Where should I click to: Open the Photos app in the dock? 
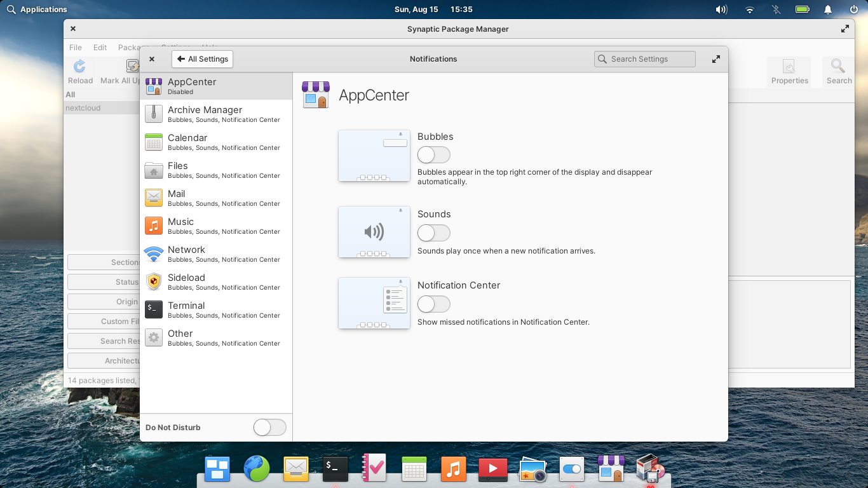pyautogui.click(x=532, y=469)
